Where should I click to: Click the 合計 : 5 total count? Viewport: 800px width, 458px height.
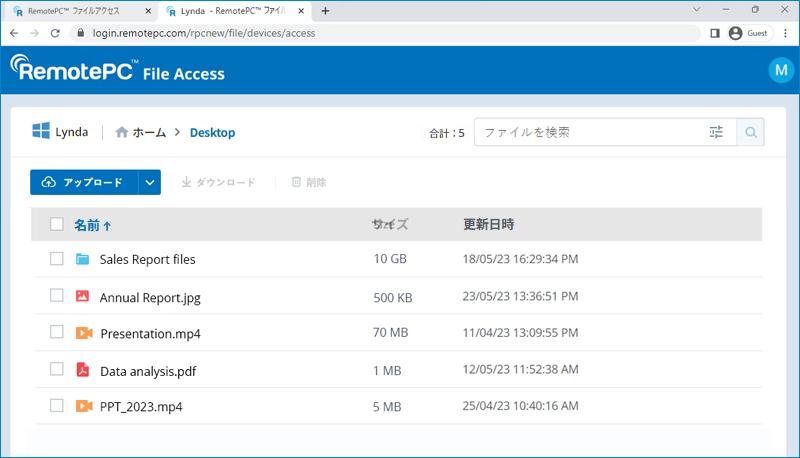[446, 133]
